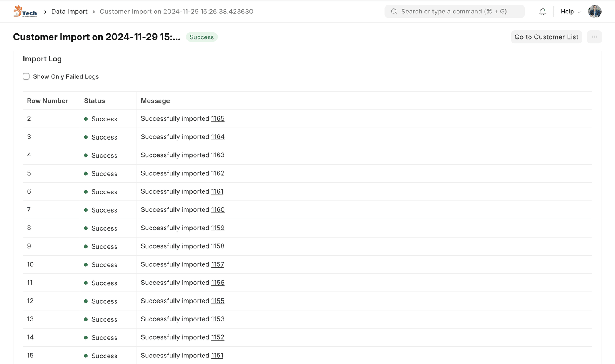Open the three-dot more options menu

click(x=594, y=37)
